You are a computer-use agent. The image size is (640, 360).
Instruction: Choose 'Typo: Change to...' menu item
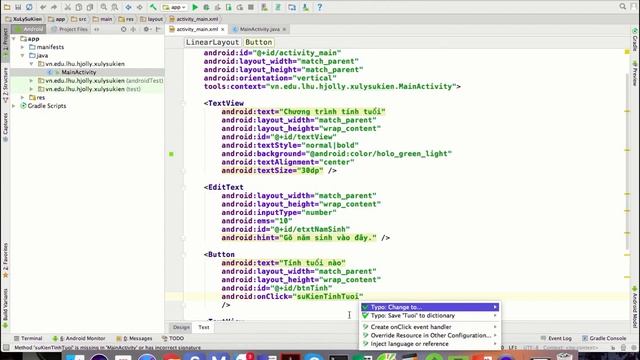point(430,307)
